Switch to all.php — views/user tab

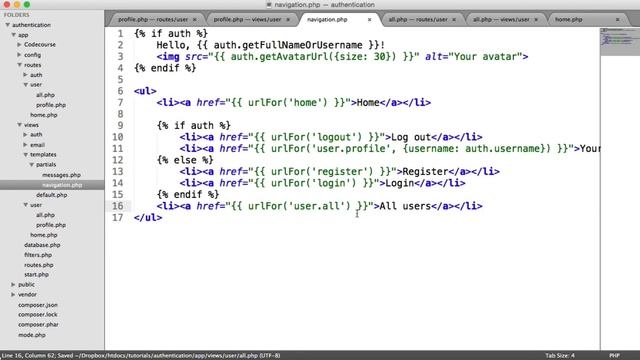click(x=501, y=19)
